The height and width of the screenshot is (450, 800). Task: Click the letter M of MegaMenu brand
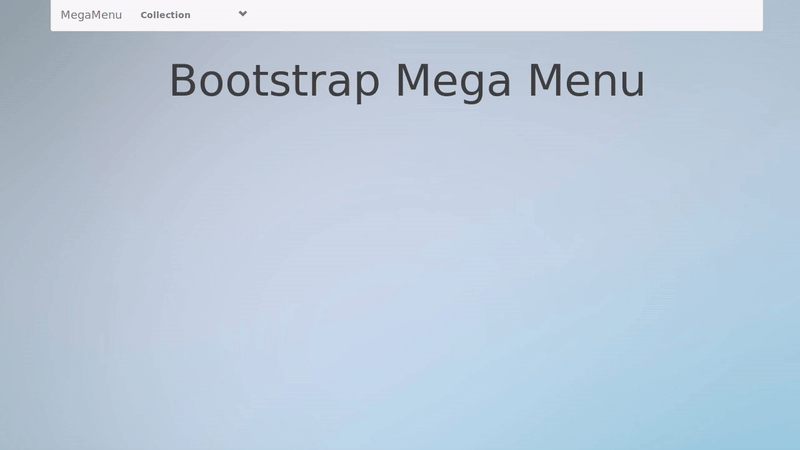tap(66, 15)
